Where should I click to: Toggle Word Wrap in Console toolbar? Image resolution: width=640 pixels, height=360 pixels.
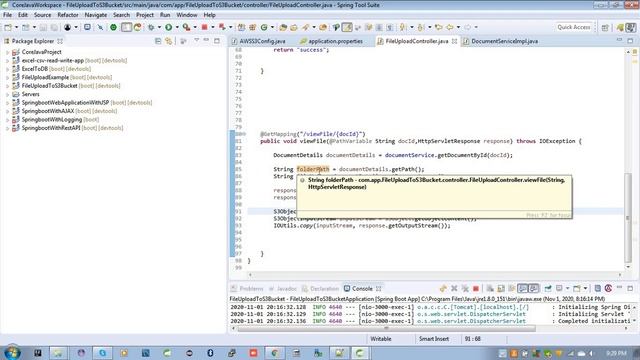[512, 289]
